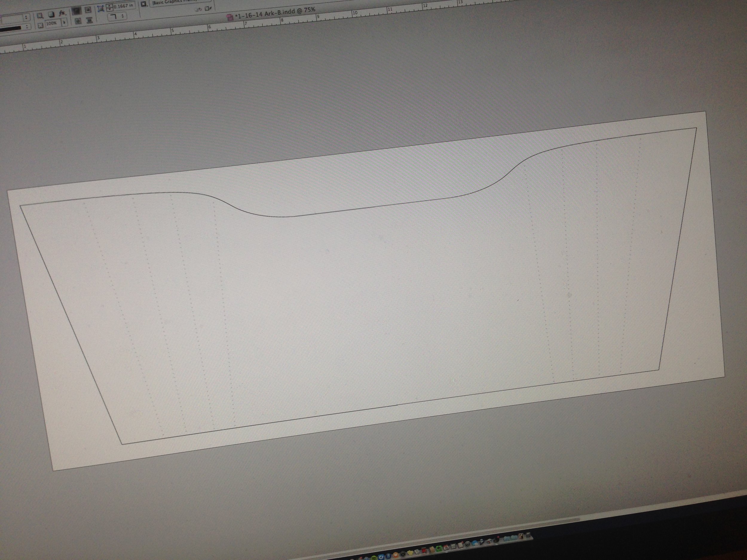
Task: Click the jump object text wrap icon
Action: 90,20
